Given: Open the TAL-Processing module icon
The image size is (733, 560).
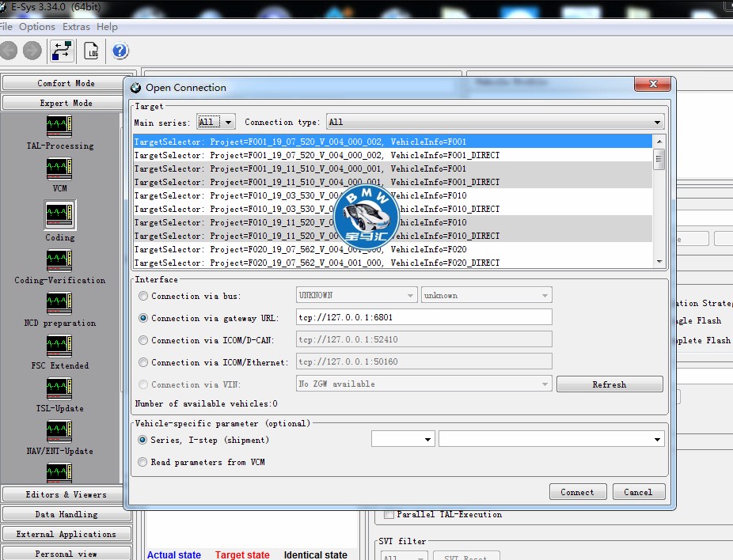Looking at the screenshot, I should 59,127.
